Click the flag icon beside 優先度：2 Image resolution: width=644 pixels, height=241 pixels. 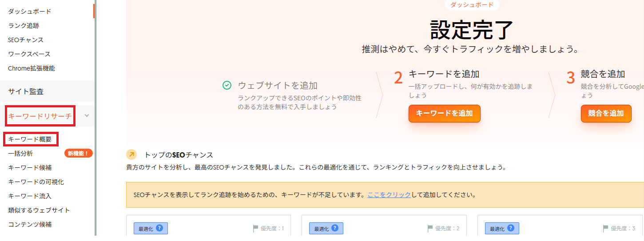tap(430, 229)
